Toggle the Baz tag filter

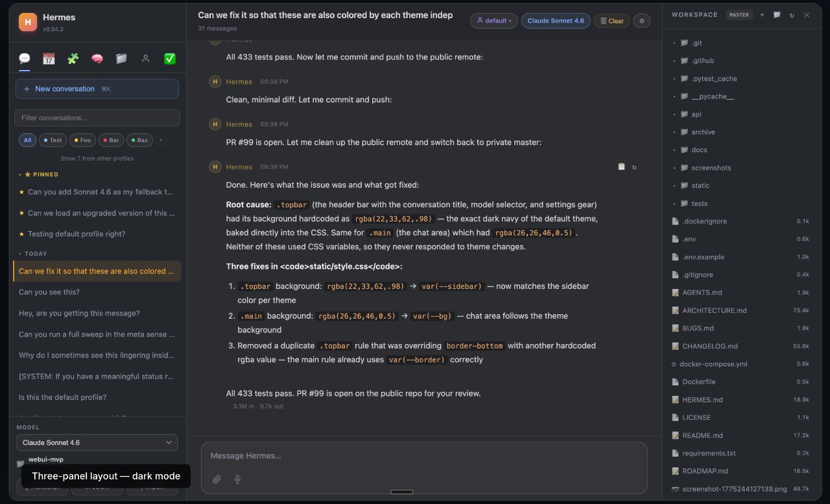[x=139, y=140]
